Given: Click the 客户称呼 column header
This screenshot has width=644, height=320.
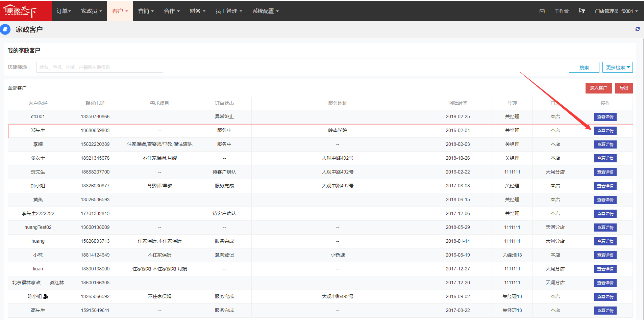Looking at the screenshot, I should [38, 103].
